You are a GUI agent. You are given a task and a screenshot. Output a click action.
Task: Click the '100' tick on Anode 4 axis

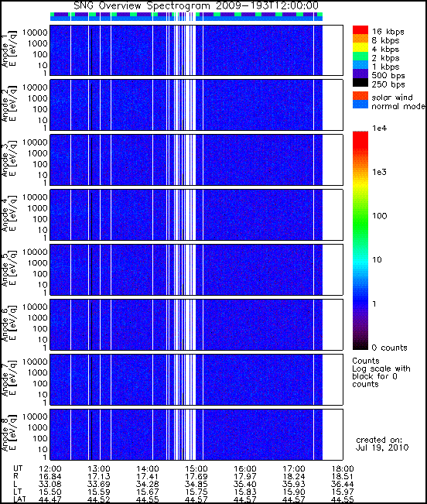[x=39, y=219]
